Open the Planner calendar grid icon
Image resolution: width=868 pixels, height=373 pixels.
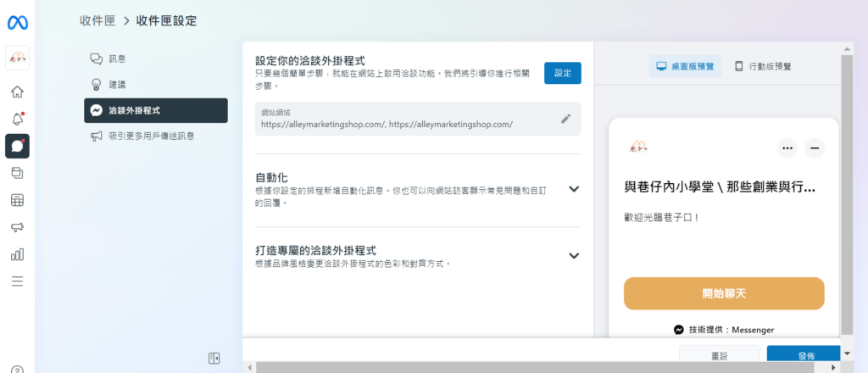[x=17, y=200]
